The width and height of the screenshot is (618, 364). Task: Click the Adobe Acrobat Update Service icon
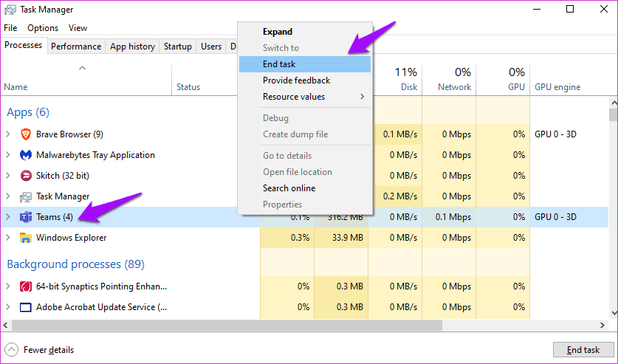point(25,307)
